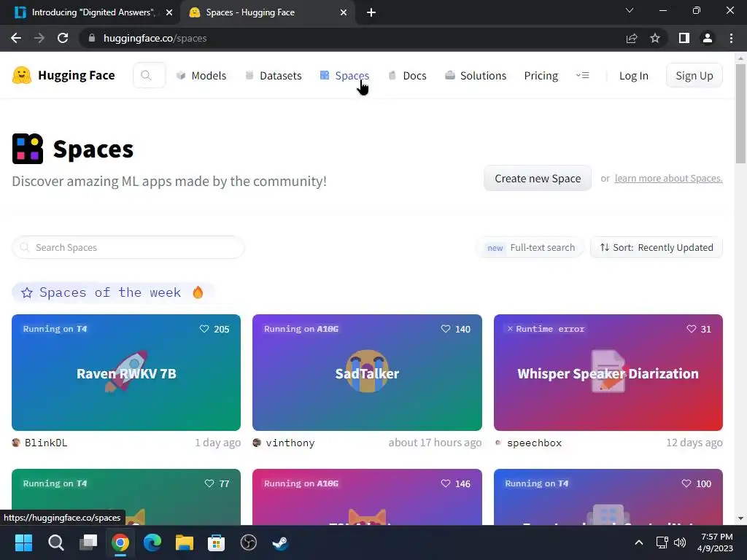Click the Spaces of the week badge
This screenshot has width=747, height=560.
pos(113,292)
